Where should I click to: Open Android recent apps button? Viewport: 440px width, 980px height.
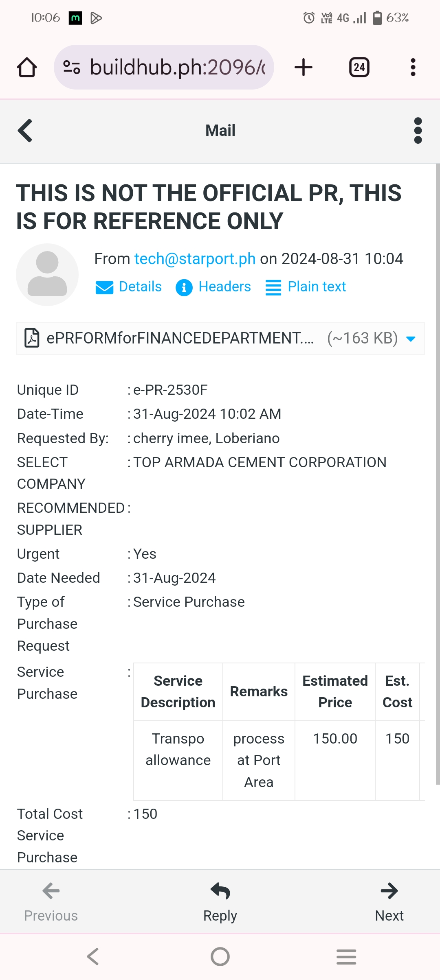346,956
